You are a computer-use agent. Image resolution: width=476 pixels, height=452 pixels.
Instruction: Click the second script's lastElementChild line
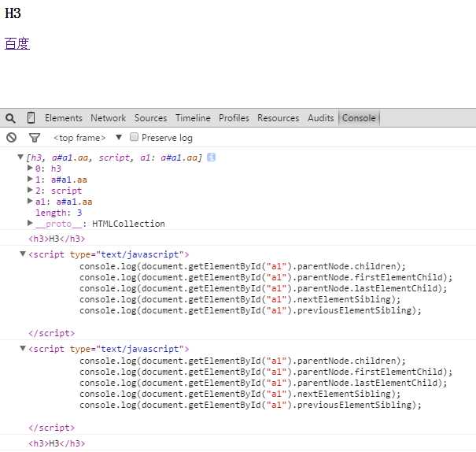click(264, 383)
